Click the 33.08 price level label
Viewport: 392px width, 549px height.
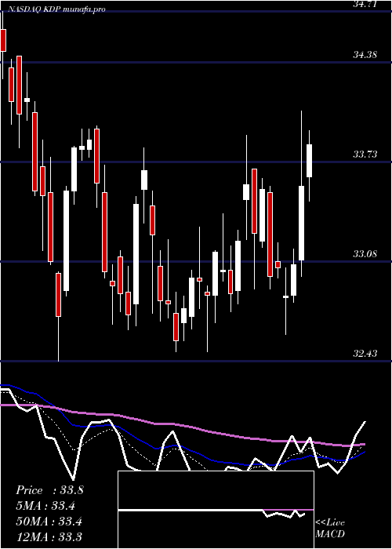(365, 254)
